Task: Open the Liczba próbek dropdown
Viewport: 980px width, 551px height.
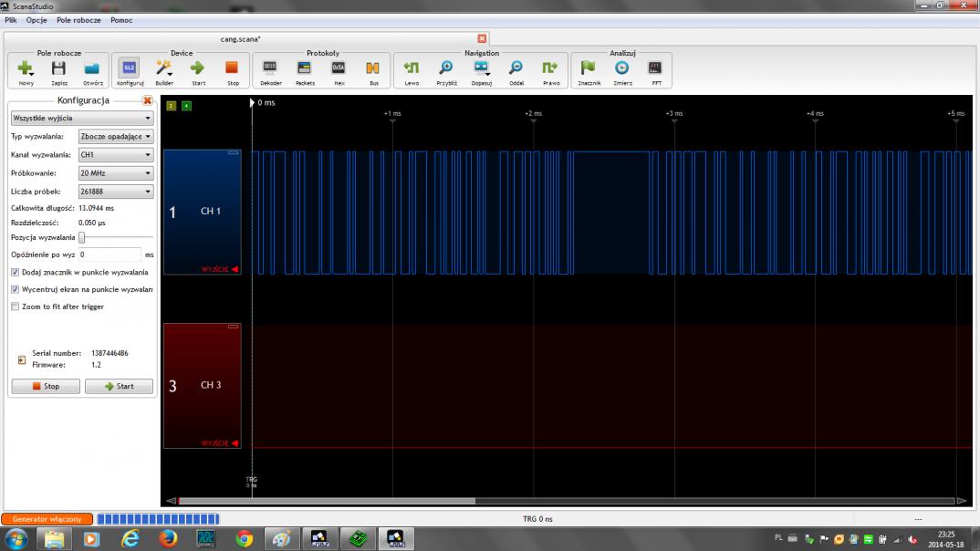Action: pyautogui.click(x=116, y=192)
